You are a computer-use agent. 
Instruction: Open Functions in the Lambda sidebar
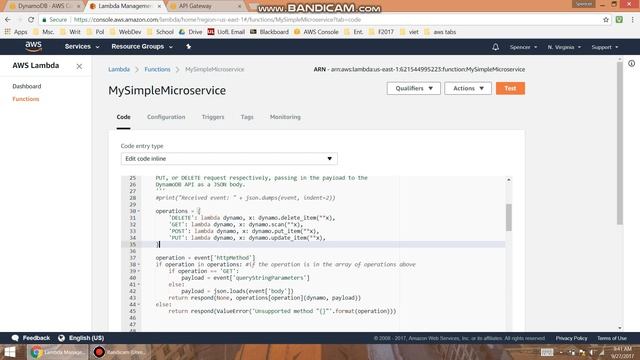pyautogui.click(x=26, y=99)
